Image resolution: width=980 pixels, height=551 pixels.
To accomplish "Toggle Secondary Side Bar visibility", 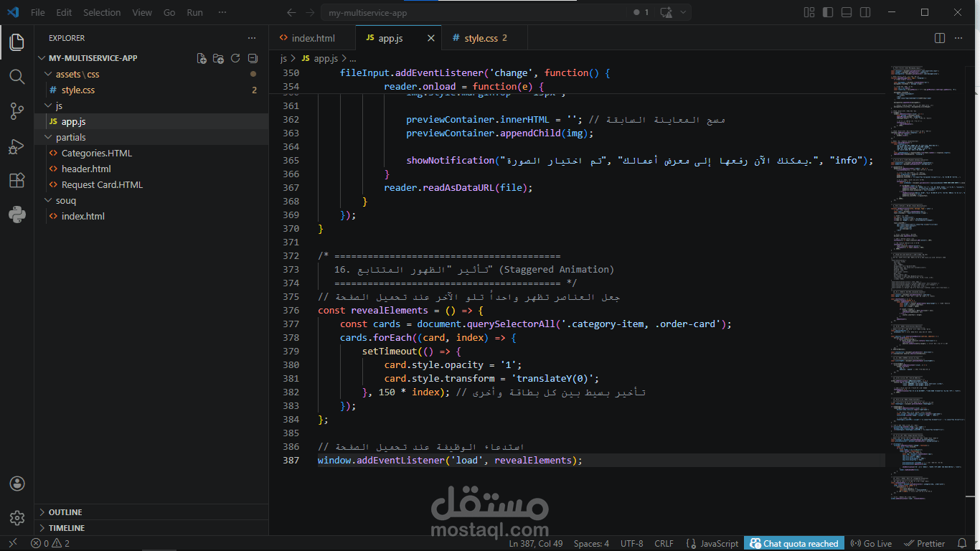I will (865, 12).
